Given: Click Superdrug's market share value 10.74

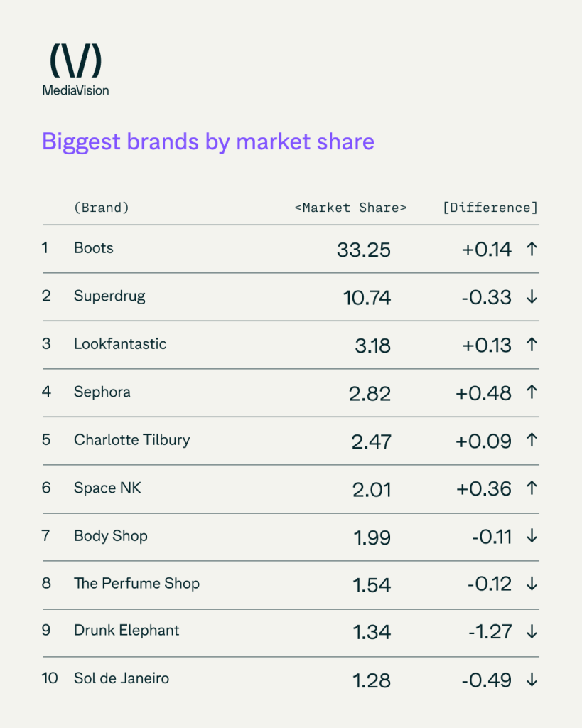Looking at the screenshot, I should click(x=367, y=297).
